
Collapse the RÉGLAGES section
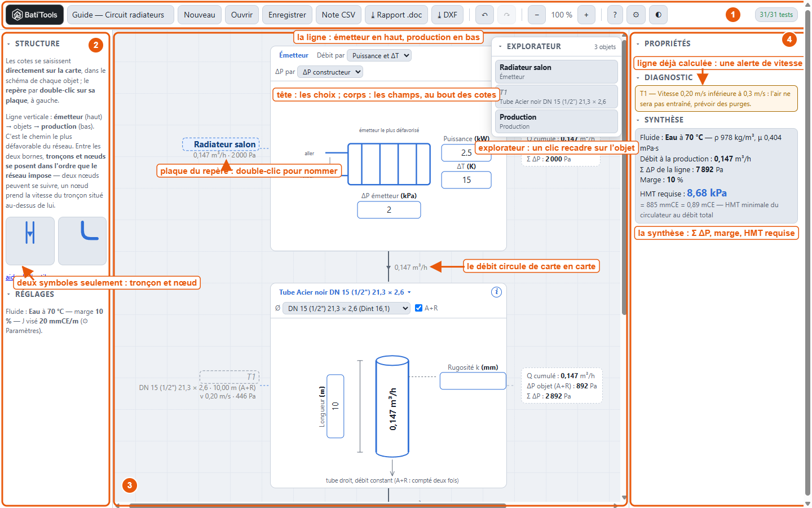(30, 294)
